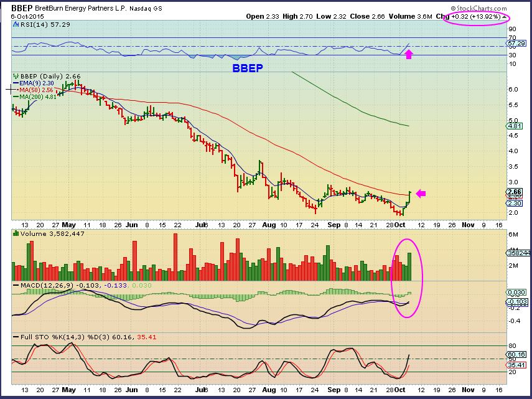Click the tall June 22 red volume bar
532x399 pixels.
click(175, 257)
